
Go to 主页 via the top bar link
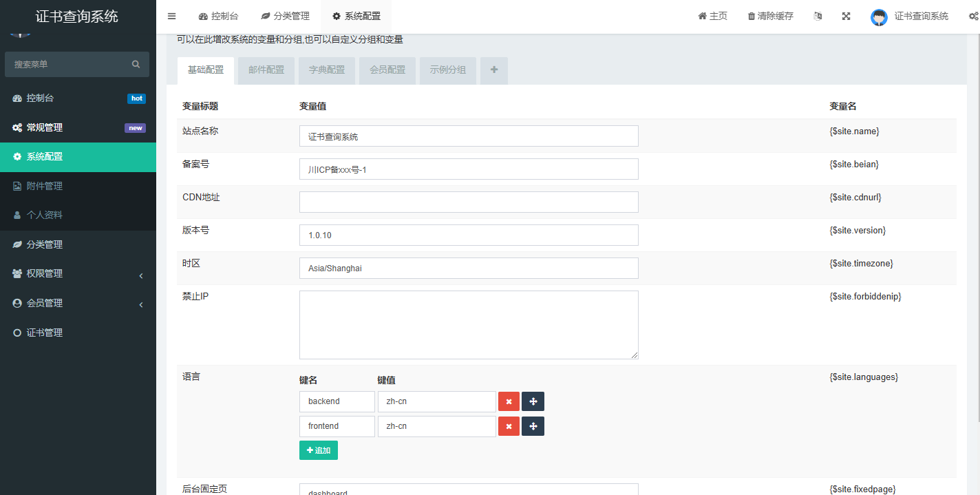712,16
